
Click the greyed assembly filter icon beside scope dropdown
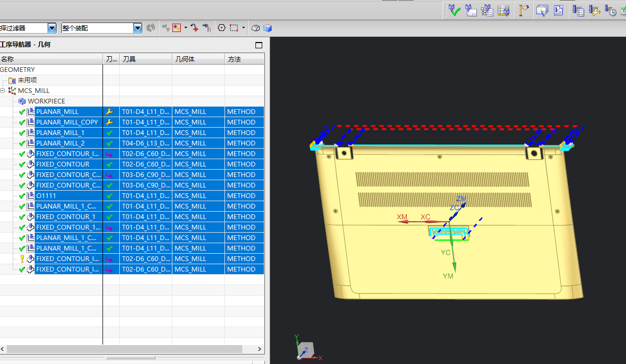(150, 27)
